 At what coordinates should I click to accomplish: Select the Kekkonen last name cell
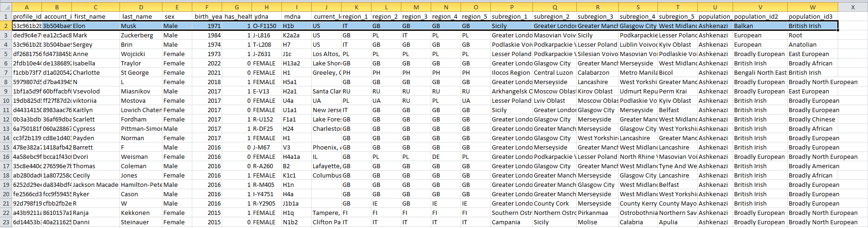(x=140, y=213)
